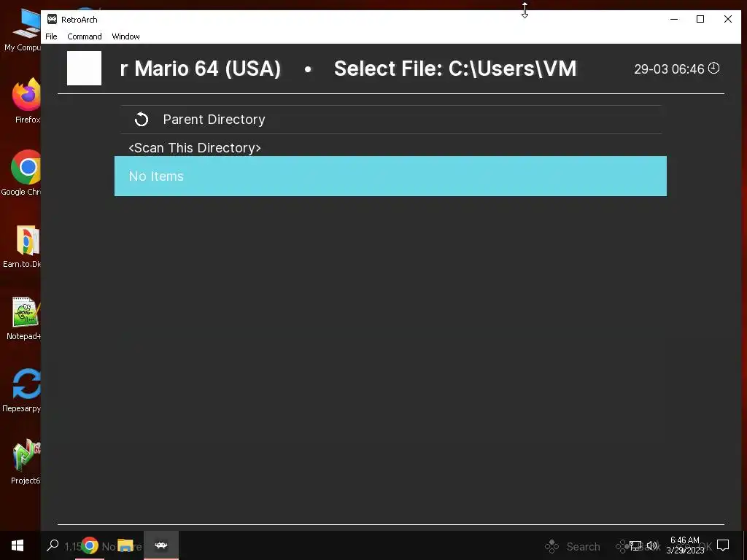Click the Mario 64 (USA) title text
The height and width of the screenshot is (560, 747).
(x=200, y=69)
